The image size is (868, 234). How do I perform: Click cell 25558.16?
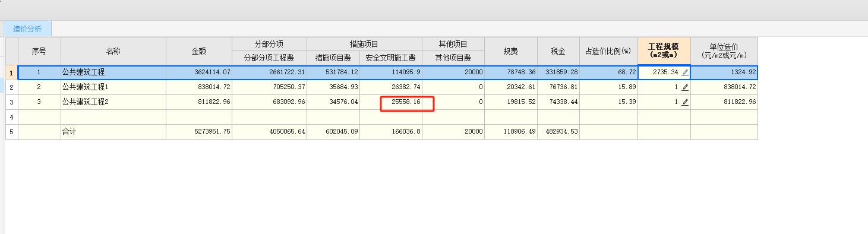tap(391, 102)
